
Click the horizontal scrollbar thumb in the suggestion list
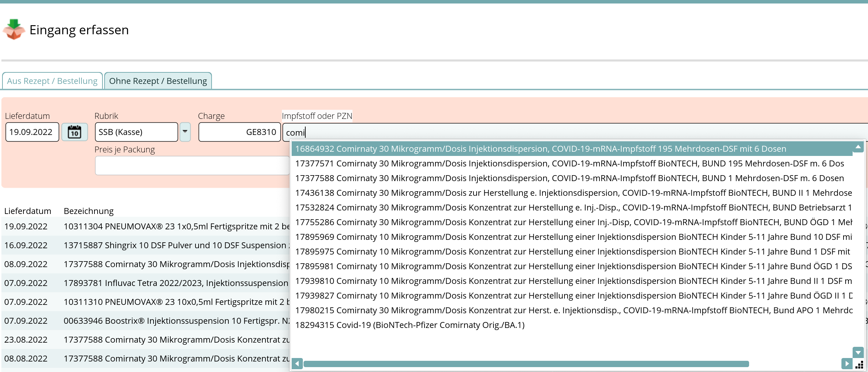tap(526, 364)
